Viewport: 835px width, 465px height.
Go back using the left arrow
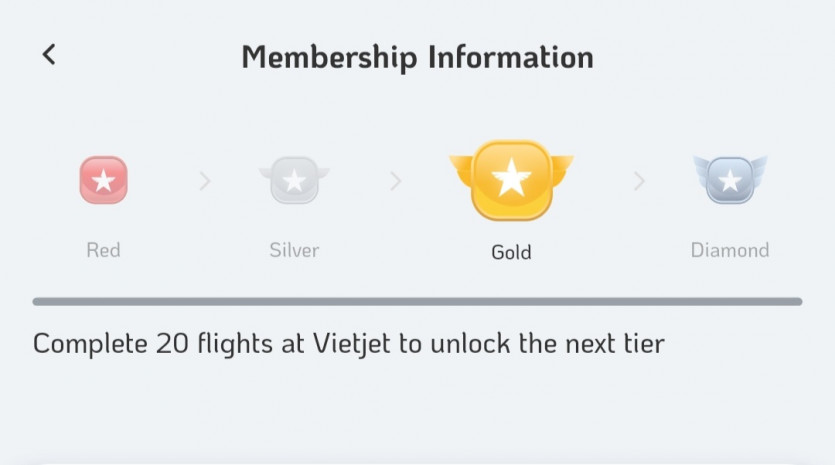coord(49,55)
